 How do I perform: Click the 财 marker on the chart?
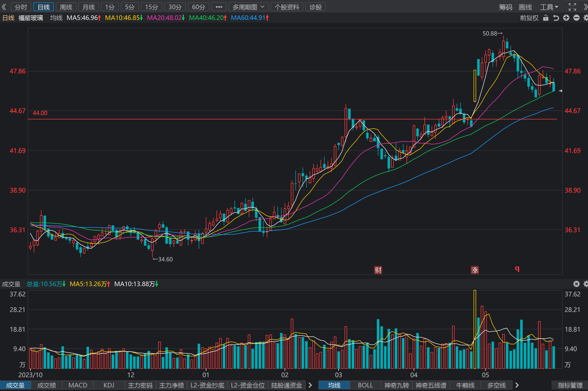coord(378,270)
